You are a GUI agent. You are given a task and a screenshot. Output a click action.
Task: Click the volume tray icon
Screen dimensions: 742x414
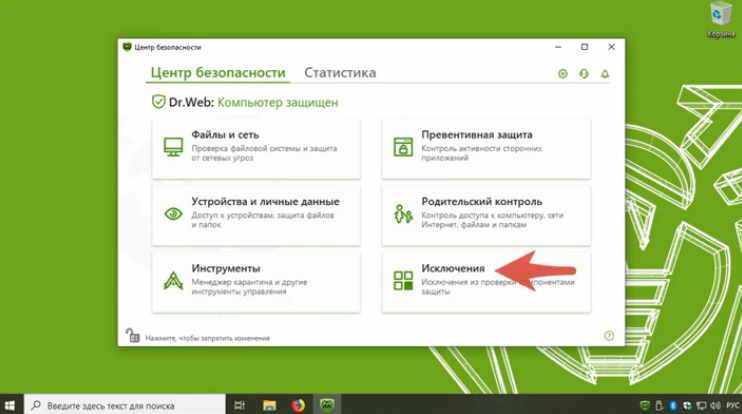coord(716,405)
